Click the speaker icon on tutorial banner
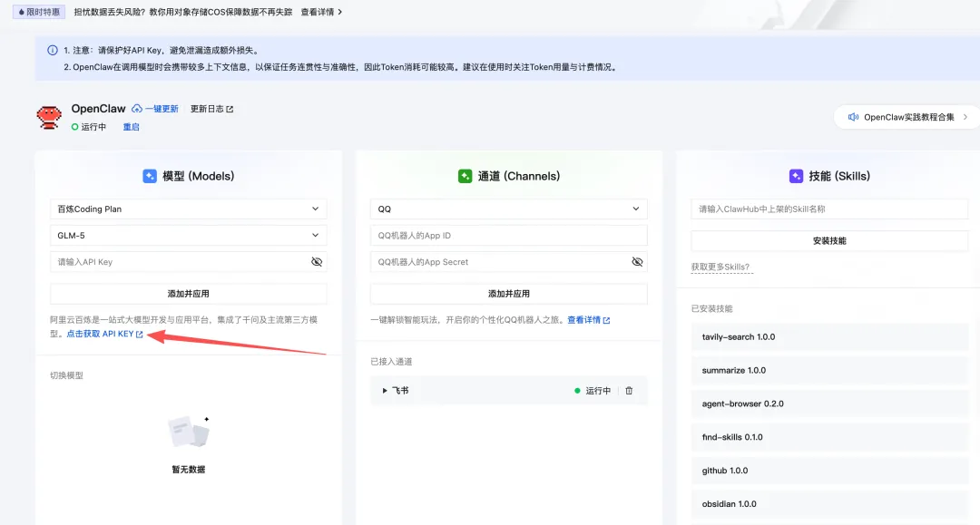 tap(853, 117)
